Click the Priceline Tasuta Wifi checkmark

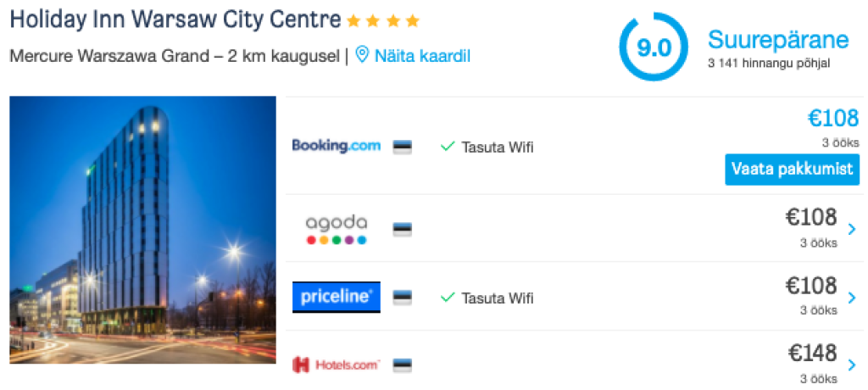(x=448, y=298)
